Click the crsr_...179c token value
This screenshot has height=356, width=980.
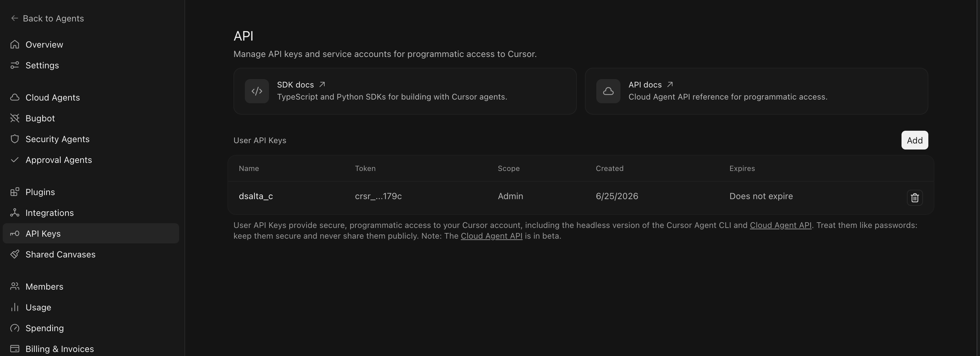tap(378, 196)
